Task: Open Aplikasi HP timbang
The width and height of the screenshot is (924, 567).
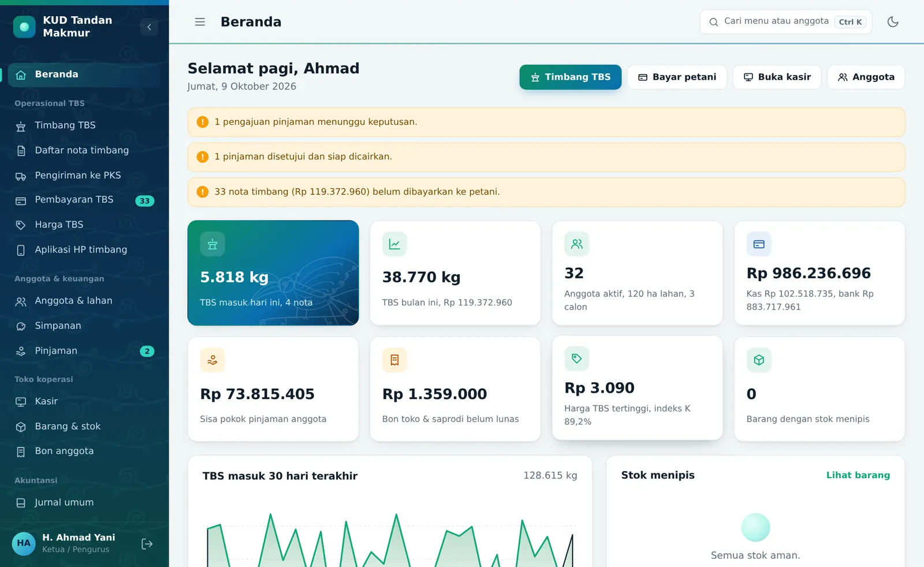Action: tap(84, 250)
